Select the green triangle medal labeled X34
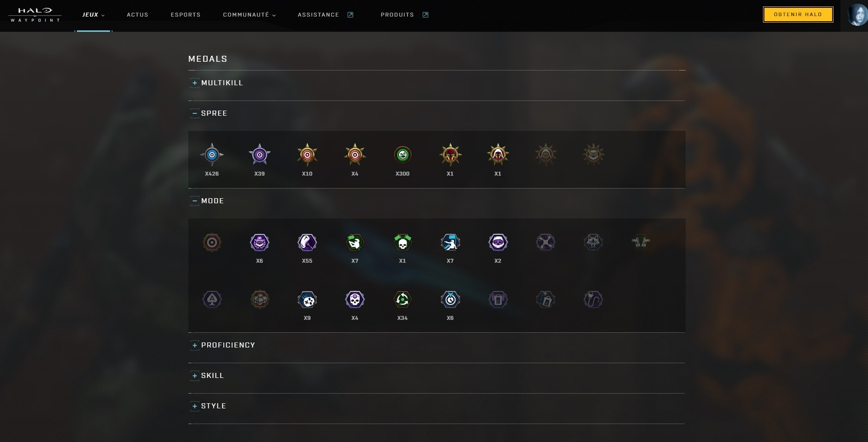 point(402,300)
